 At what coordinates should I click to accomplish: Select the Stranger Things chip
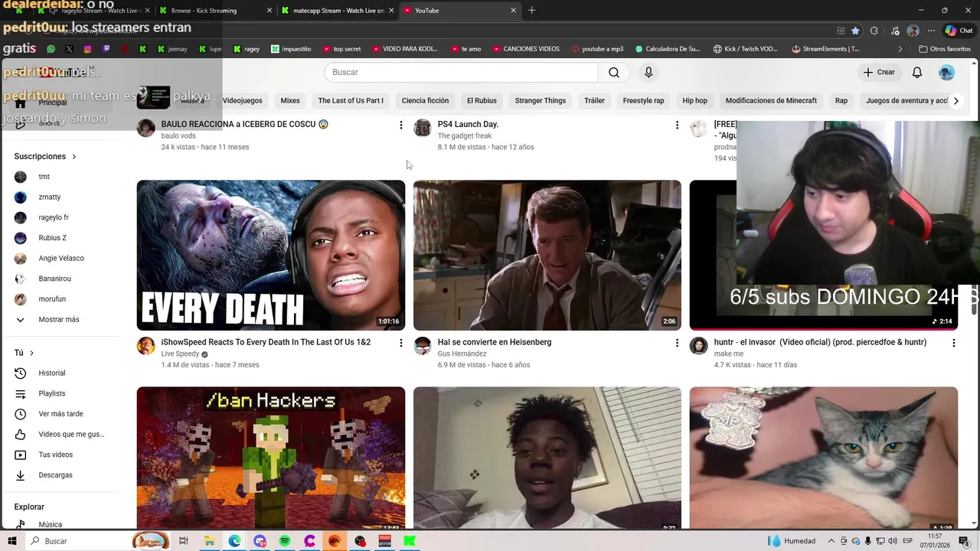(x=541, y=100)
